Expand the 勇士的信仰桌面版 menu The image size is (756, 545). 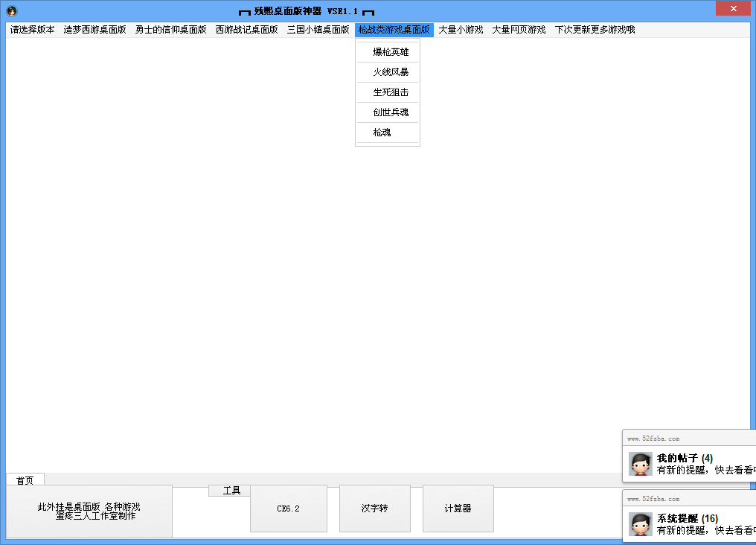(x=170, y=30)
